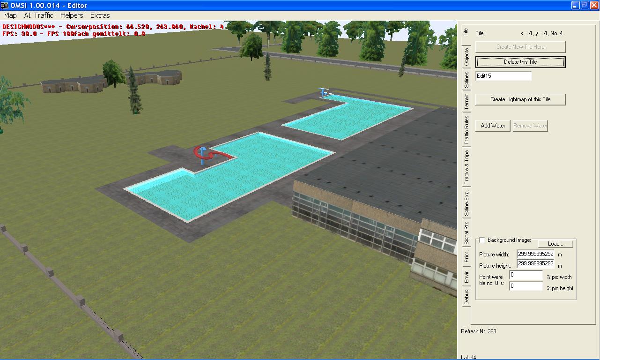The height and width of the screenshot is (360, 644).
Task: Open the Helpers menu
Action: pyautogui.click(x=71, y=15)
